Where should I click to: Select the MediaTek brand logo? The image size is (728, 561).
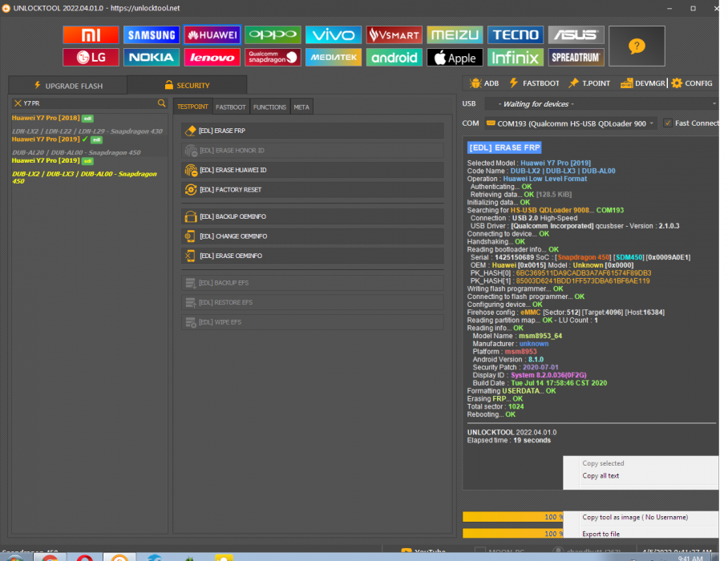click(x=334, y=58)
